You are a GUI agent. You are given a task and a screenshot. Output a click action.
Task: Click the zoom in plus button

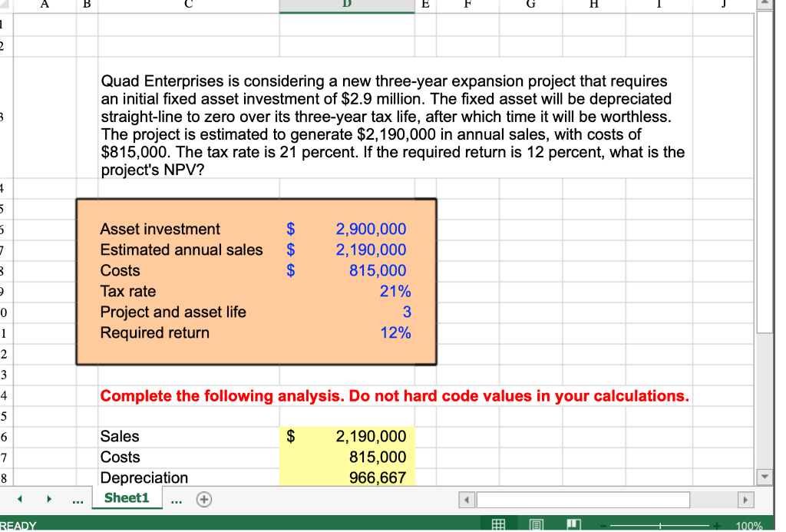pyautogui.click(x=717, y=526)
